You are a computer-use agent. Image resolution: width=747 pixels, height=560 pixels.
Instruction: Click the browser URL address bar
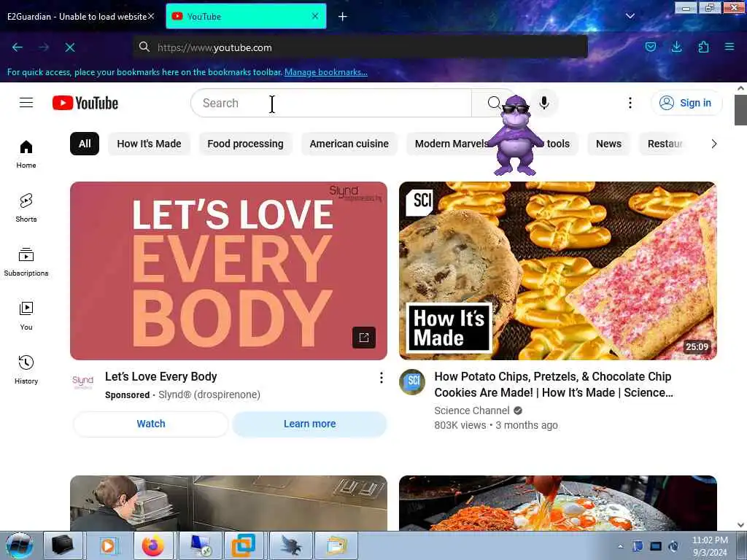pos(360,47)
